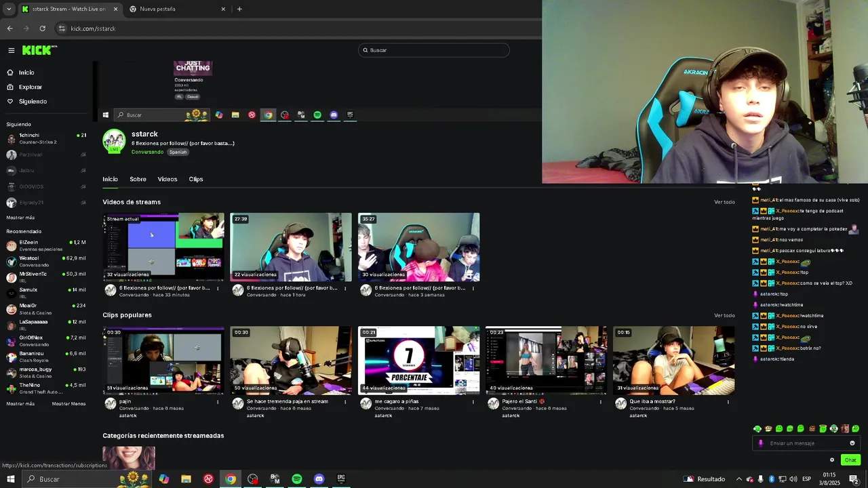Open options for 'Que iba a mostrar?' clip
This screenshot has height=488, width=868.
pyautogui.click(x=728, y=401)
